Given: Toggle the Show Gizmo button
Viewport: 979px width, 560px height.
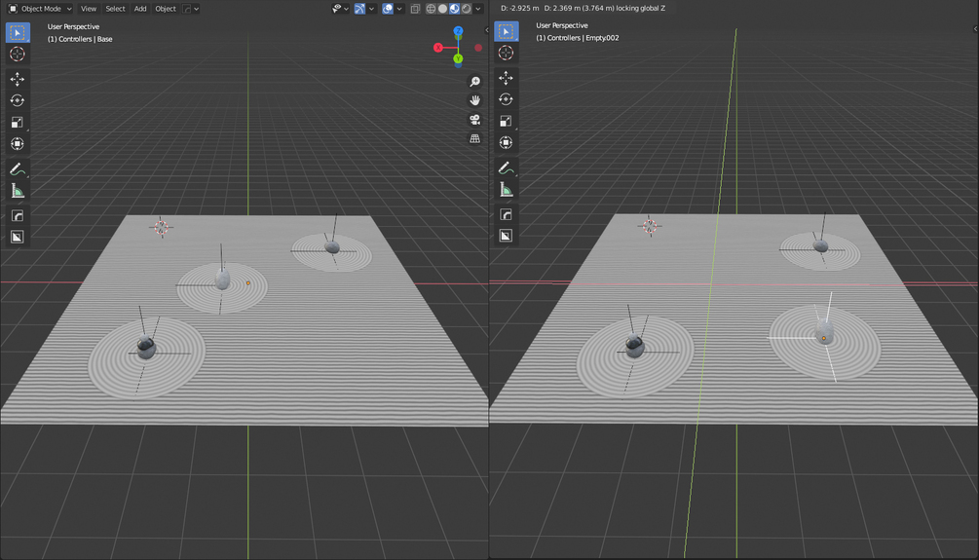Looking at the screenshot, I should pos(360,9).
